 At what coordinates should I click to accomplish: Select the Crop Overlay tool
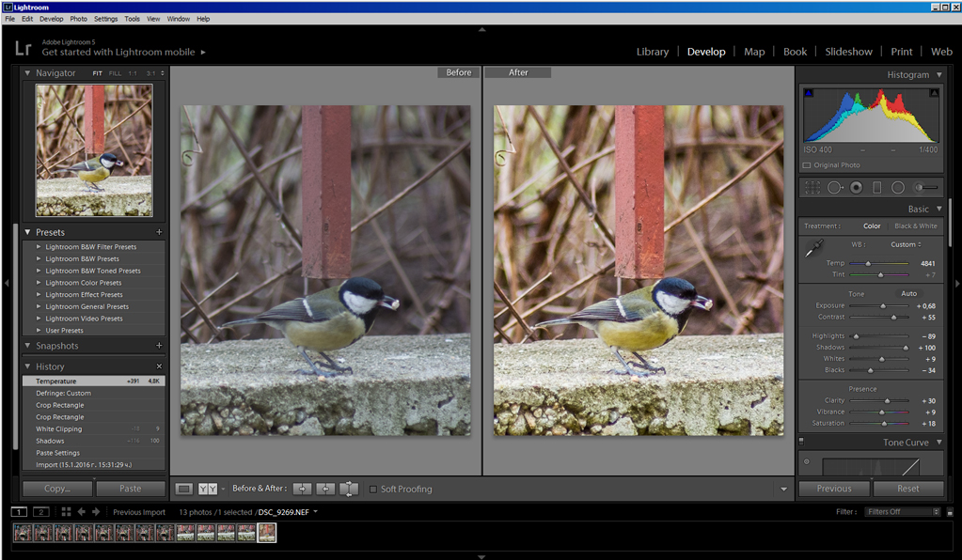tap(812, 187)
